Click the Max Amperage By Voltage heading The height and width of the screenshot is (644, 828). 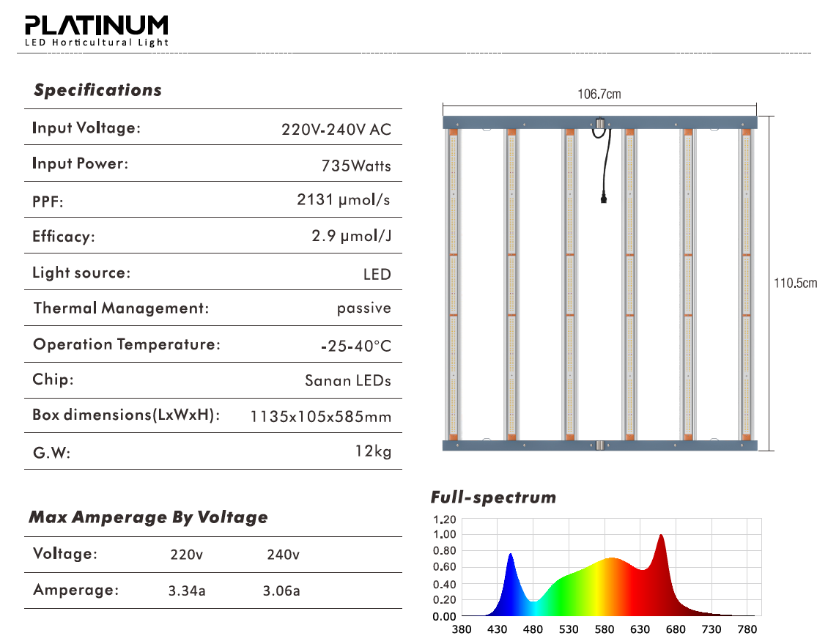[148, 517]
